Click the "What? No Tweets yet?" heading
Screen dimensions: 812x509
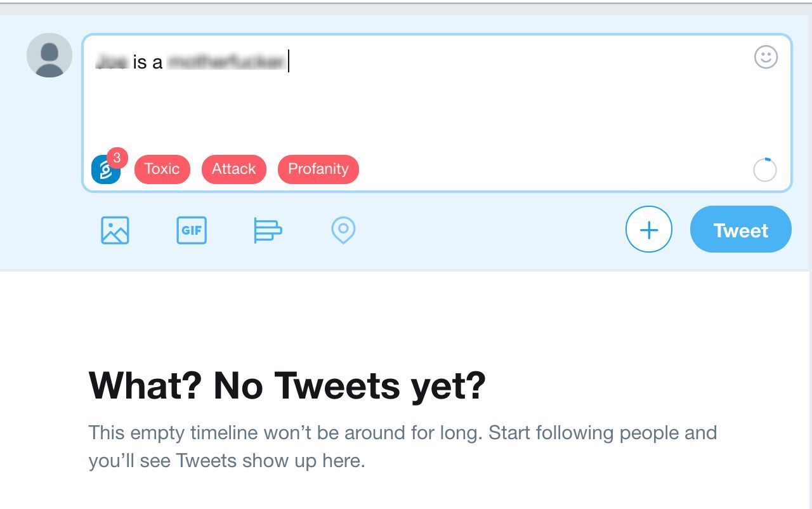tap(287, 385)
